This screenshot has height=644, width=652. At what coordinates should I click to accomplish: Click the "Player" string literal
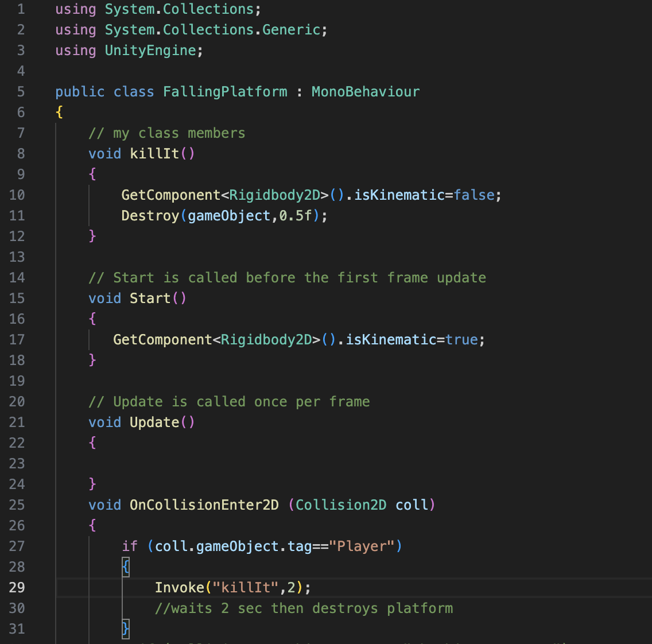pyautogui.click(x=362, y=546)
